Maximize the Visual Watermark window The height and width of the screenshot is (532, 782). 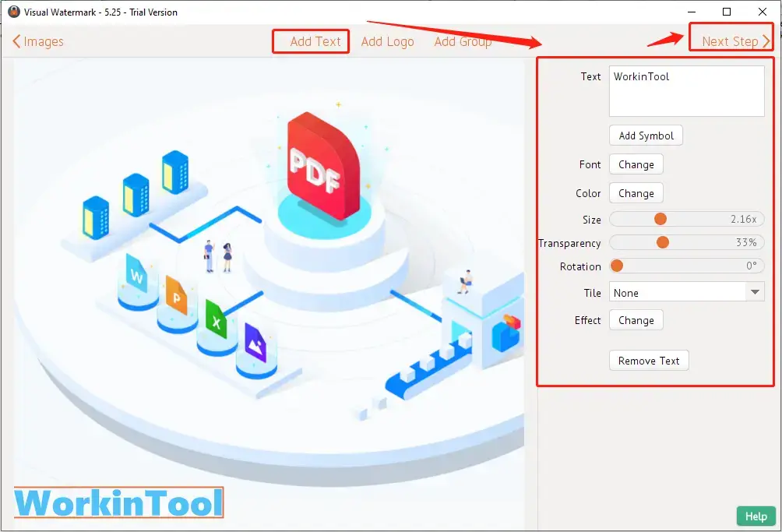(x=726, y=12)
